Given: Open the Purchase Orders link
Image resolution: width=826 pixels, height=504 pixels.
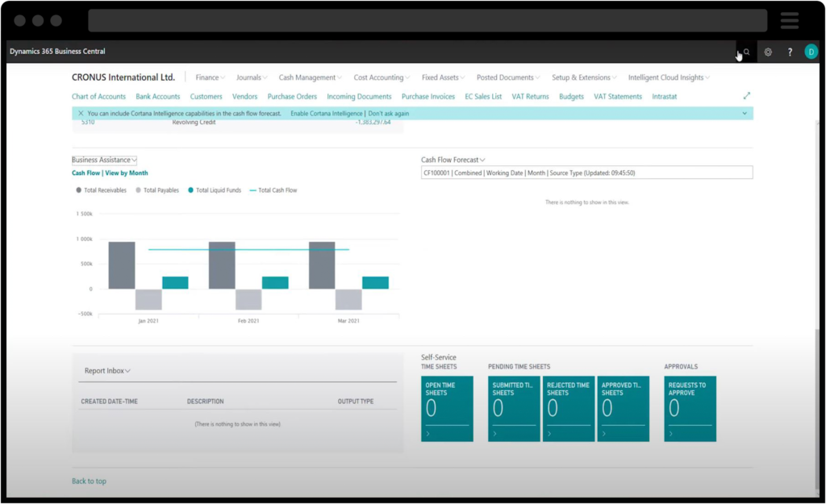Looking at the screenshot, I should click(x=292, y=97).
